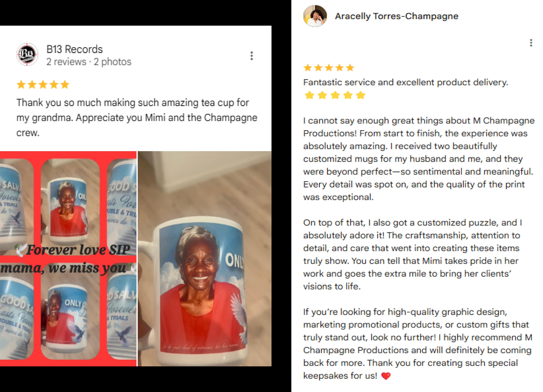543x392 pixels.
Task: Click Aracelly Torres-Champagne profile picture
Action: 315,16
